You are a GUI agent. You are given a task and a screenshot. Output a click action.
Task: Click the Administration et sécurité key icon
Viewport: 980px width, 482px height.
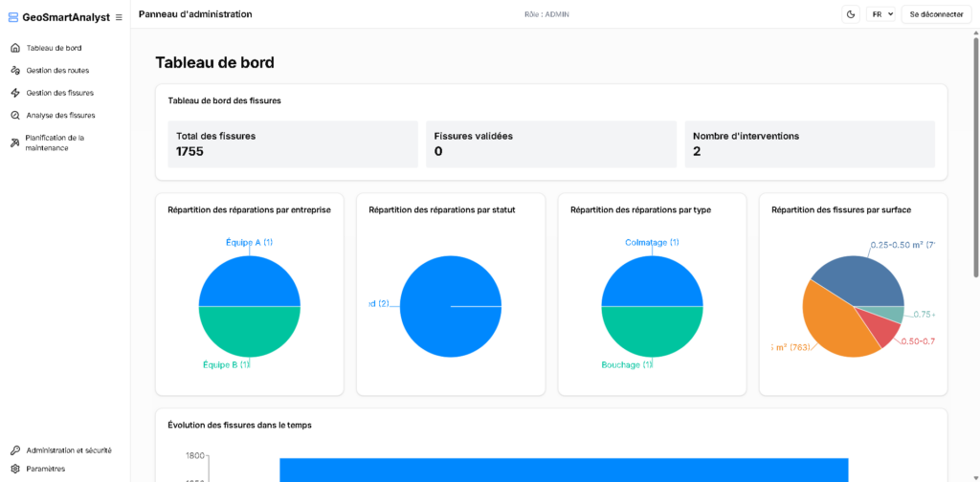tap(15, 449)
